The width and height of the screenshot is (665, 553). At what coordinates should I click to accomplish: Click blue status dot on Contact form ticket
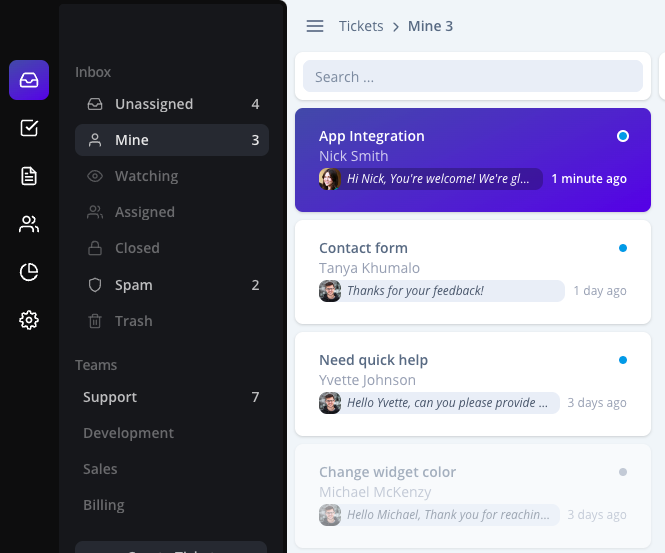click(623, 248)
